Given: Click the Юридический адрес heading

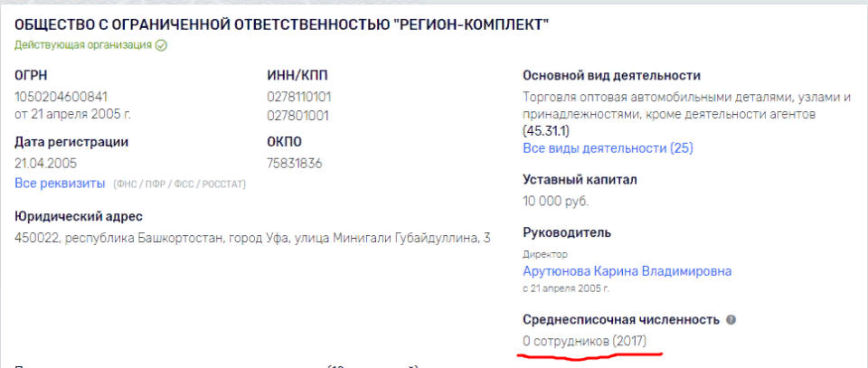Looking at the screenshot, I should coord(79,216).
